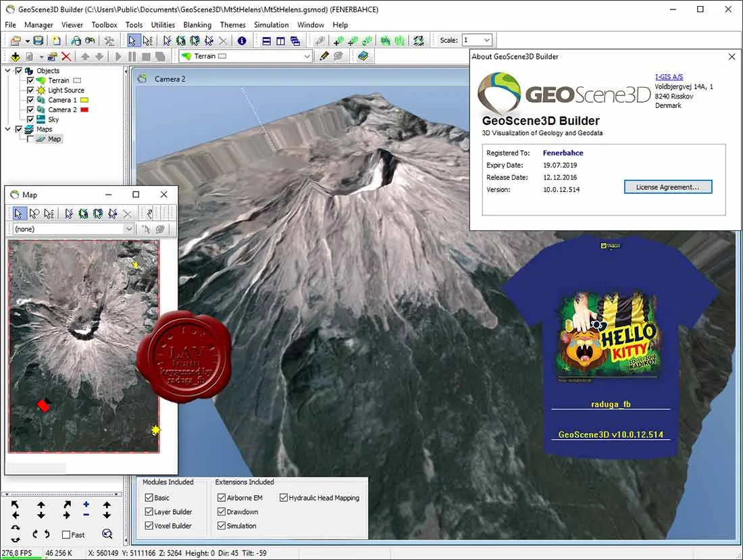Viewport: 743px width, 560px height.
Task: Click the zoom in blue plus navigation icon
Action: click(86, 505)
